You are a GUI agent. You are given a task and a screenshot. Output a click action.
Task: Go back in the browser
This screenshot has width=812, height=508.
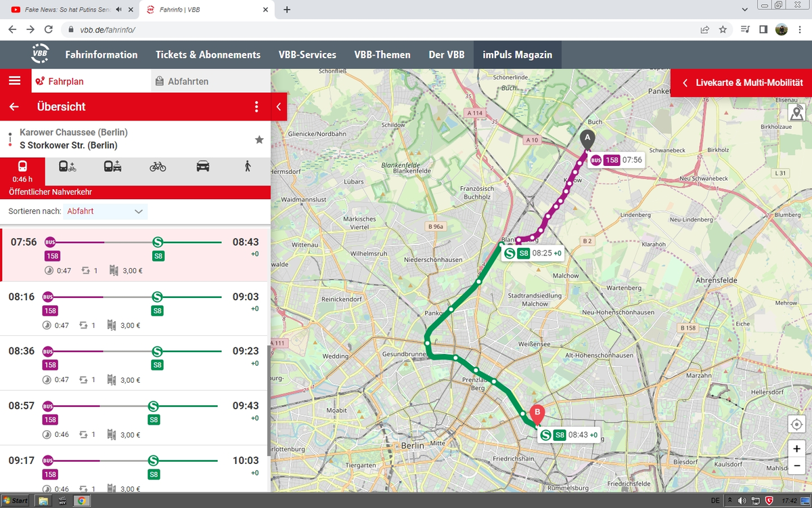tap(12, 29)
